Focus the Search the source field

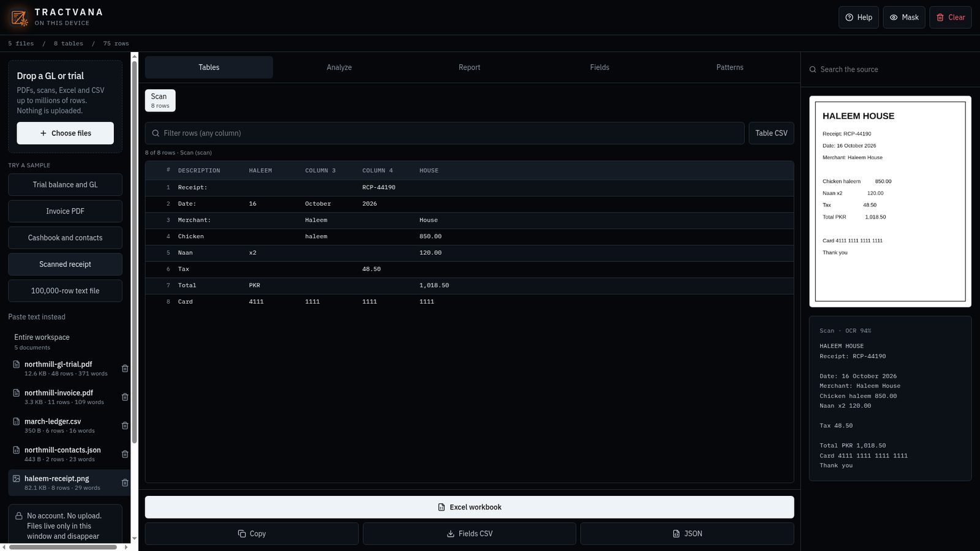coord(890,70)
